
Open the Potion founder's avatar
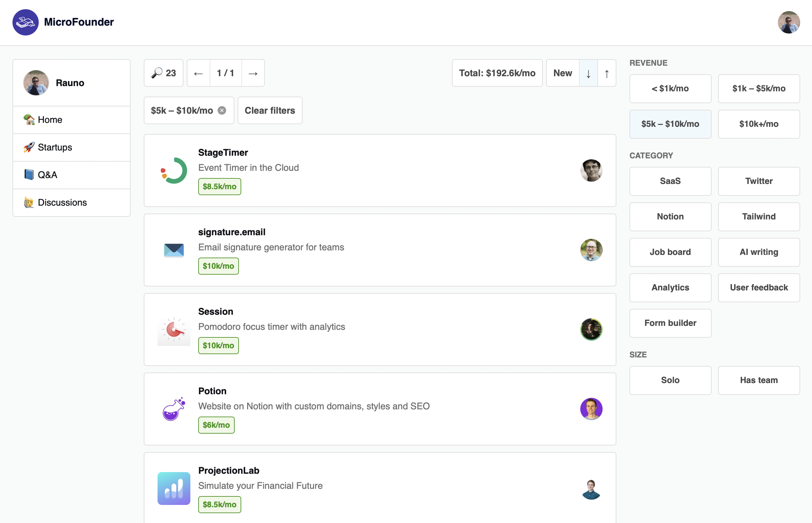point(591,409)
